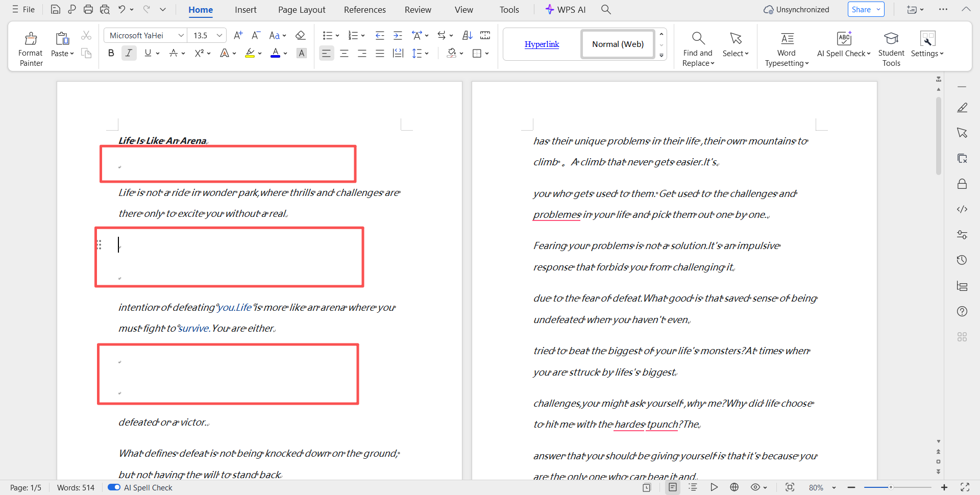Click the AI Spell Check ribbon icon
This screenshot has height=495, width=980.
(844, 39)
